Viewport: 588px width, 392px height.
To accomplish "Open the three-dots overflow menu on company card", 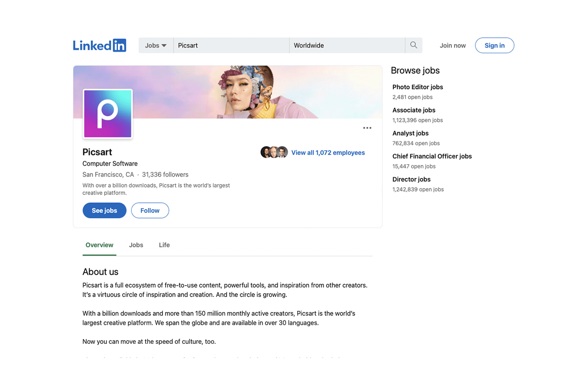I will click(x=367, y=128).
